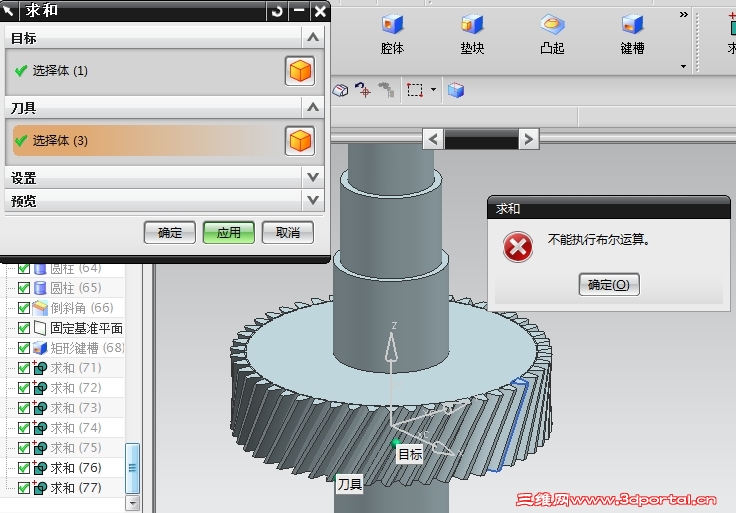736x513 pixels.
Task: Click the 矩形键槽 (68) feature icon
Action: [x=40, y=348]
